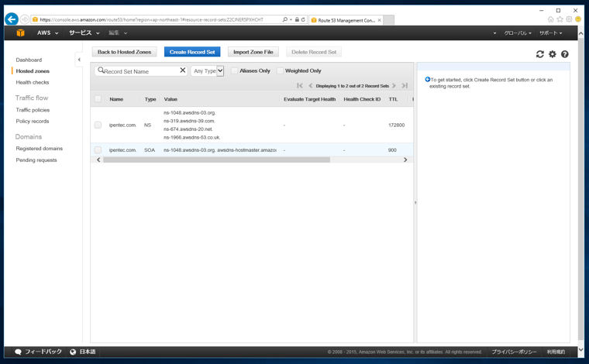Screen dimensions: 589x364
Task: Expand the サービス menu dropdown
Action: [x=84, y=33]
